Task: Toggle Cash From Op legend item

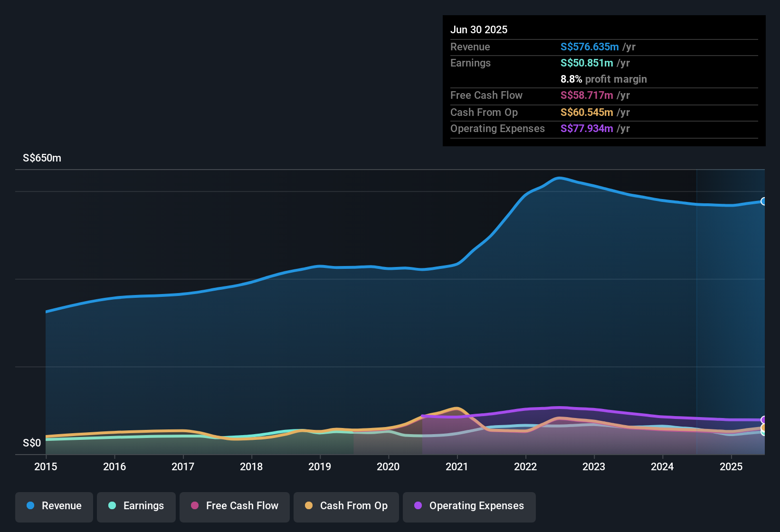Action: 346,507
